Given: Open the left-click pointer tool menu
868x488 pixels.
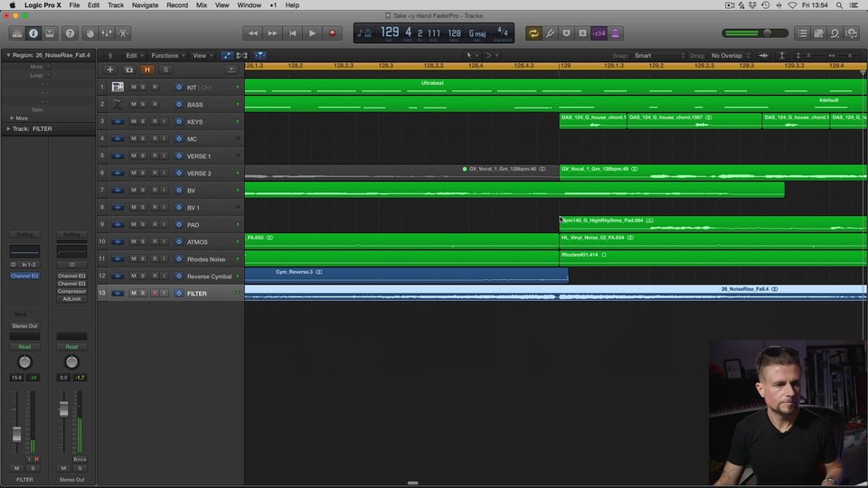Looking at the screenshot, I should 472,56.
